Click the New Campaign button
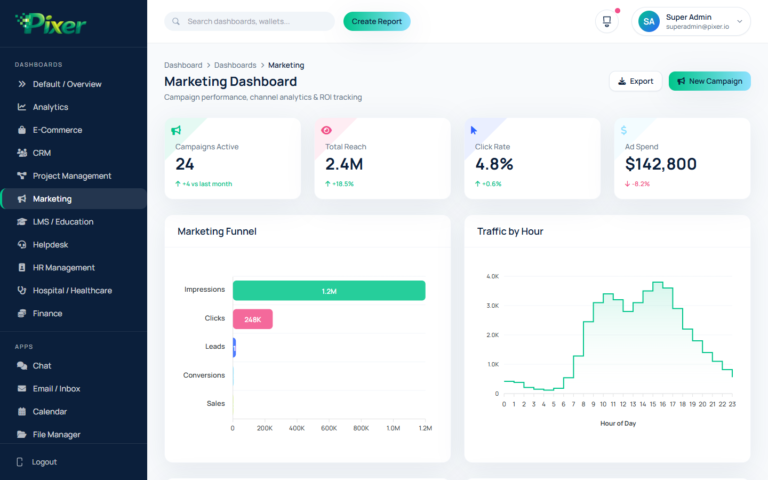768x480 pixels. point(709,81)
